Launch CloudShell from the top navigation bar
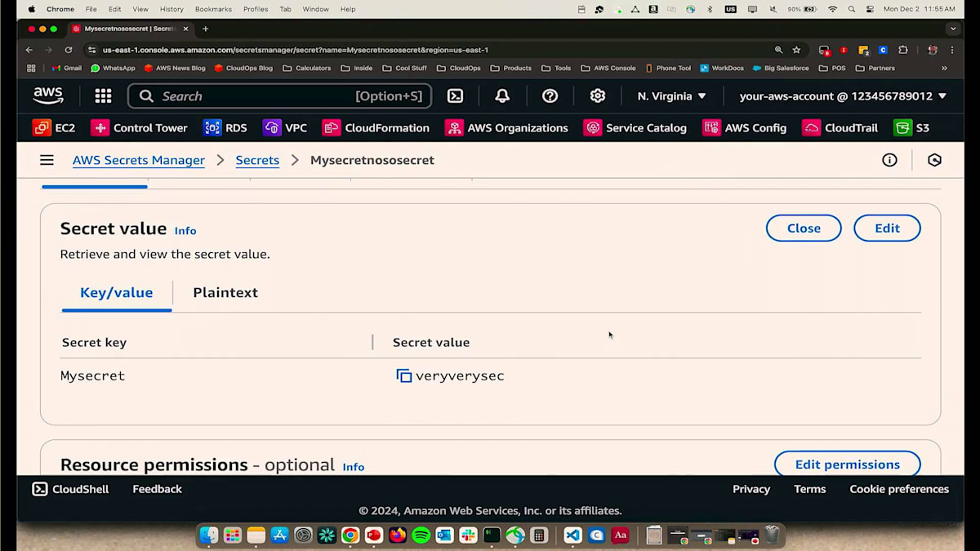 tap(455, 96)
